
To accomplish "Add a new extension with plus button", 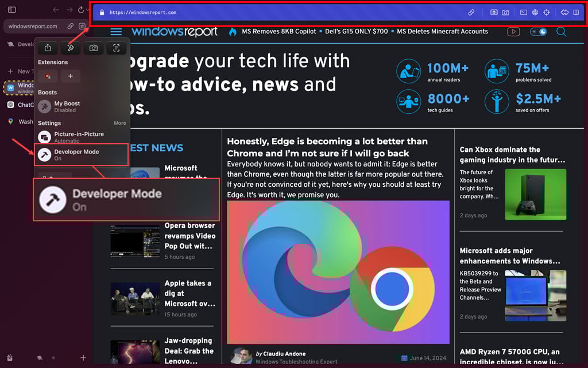I will tap(71, 76).
